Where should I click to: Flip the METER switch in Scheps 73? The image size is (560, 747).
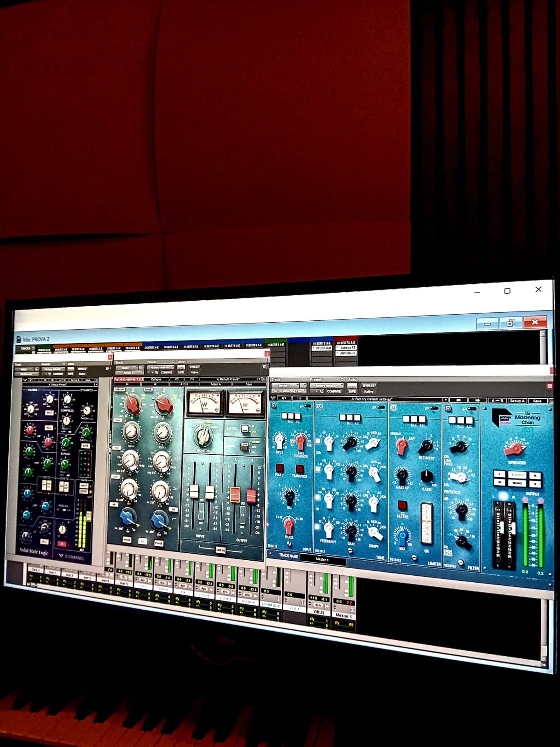pyautogui.click(x=245, y=429)
